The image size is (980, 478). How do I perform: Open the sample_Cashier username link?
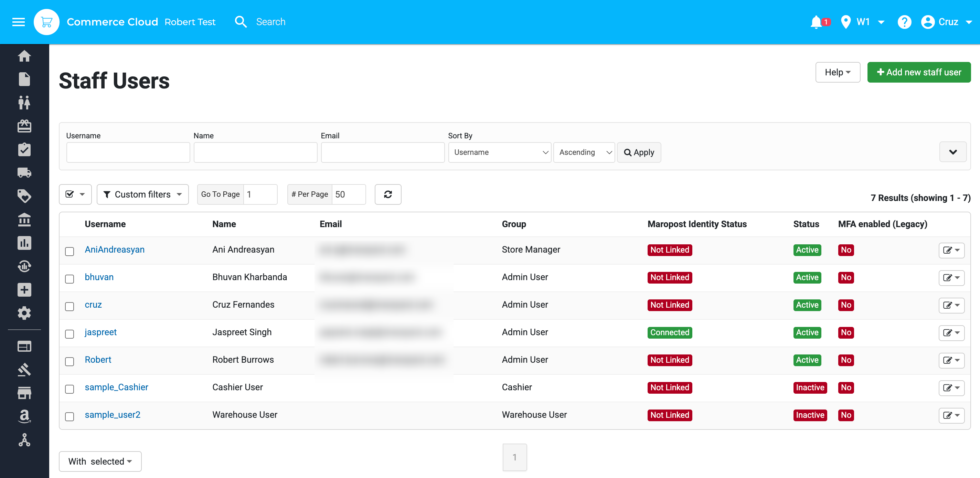coord(116,387)
